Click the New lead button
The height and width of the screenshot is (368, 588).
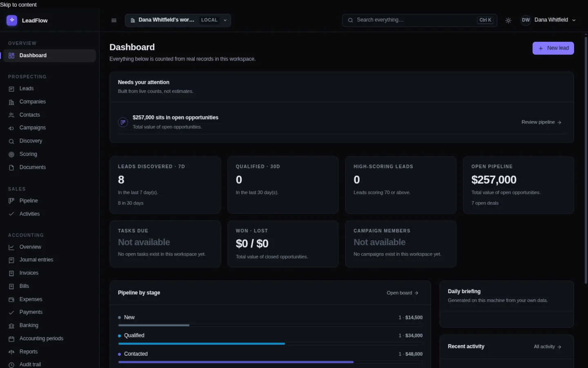tap(553, 48)
